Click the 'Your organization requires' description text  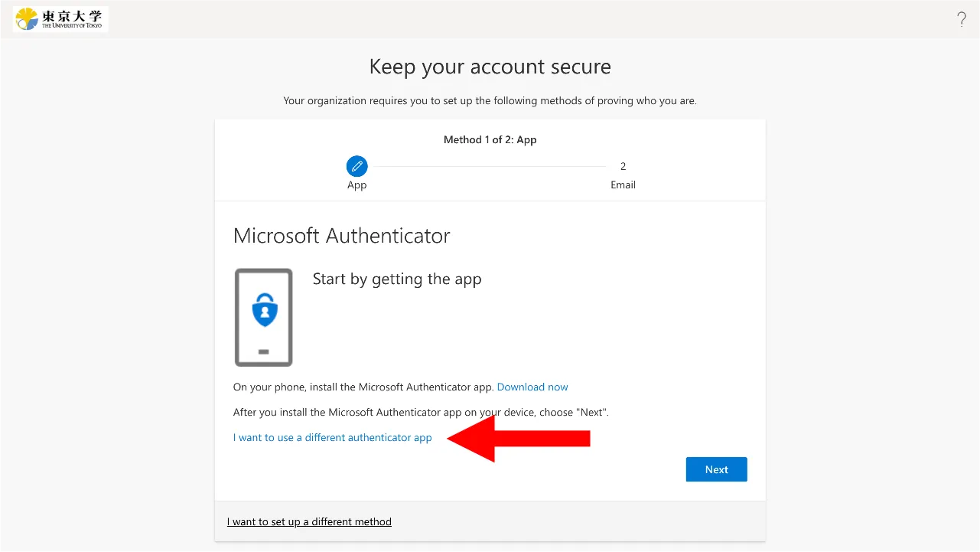click(x=490, y=100)
